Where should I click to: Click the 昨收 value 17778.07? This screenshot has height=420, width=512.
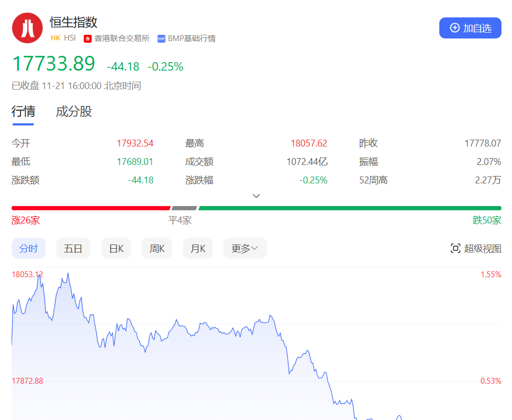[x=483, y=143]
